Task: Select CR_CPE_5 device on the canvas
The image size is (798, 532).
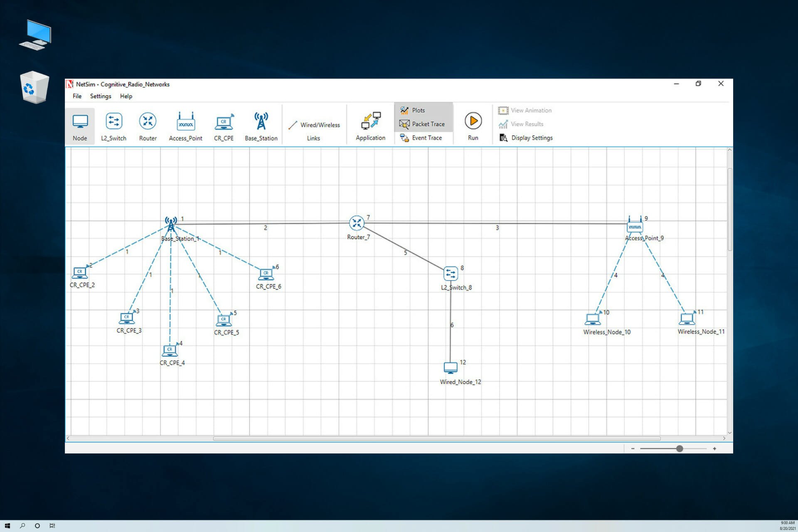Action: (x=224, y=320)
